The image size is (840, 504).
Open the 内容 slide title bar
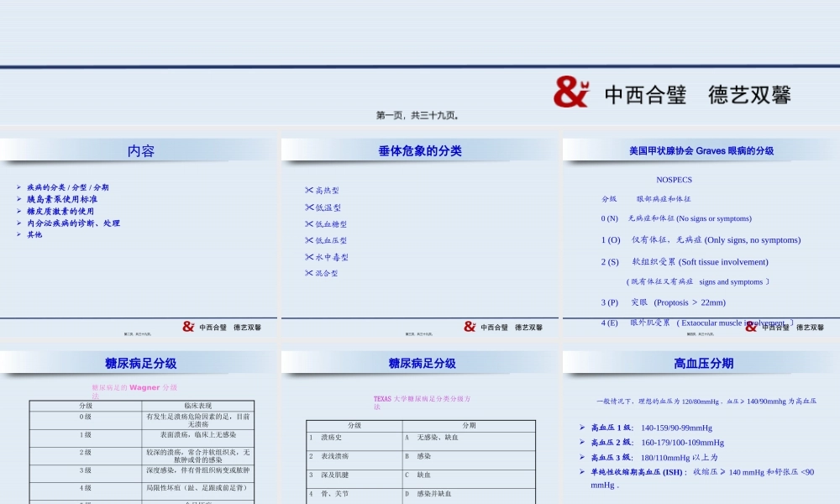point(139,150)
